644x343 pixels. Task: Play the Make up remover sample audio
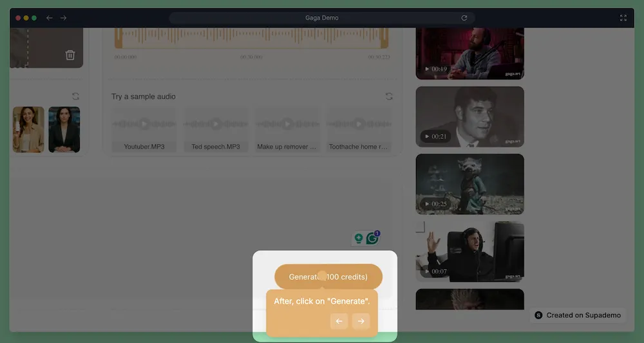[x=287, y=124]
